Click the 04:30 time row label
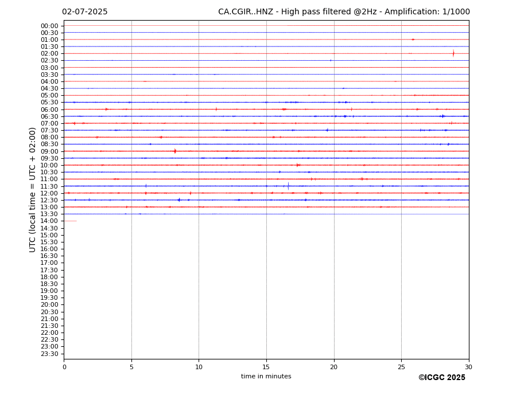 (49, 88)
